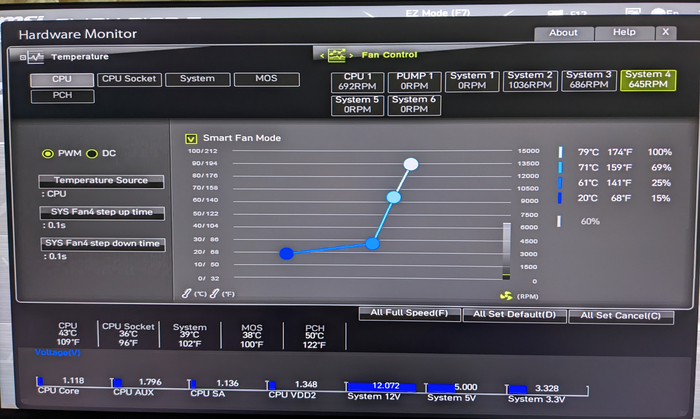700x419 pixels.
Task: Choose CPU 1 fan 692RPM
Action: [x=357, y=82]
